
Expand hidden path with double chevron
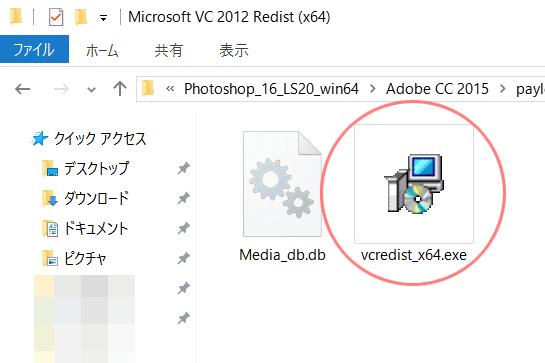pyautogui.click(x=170, y=89)
